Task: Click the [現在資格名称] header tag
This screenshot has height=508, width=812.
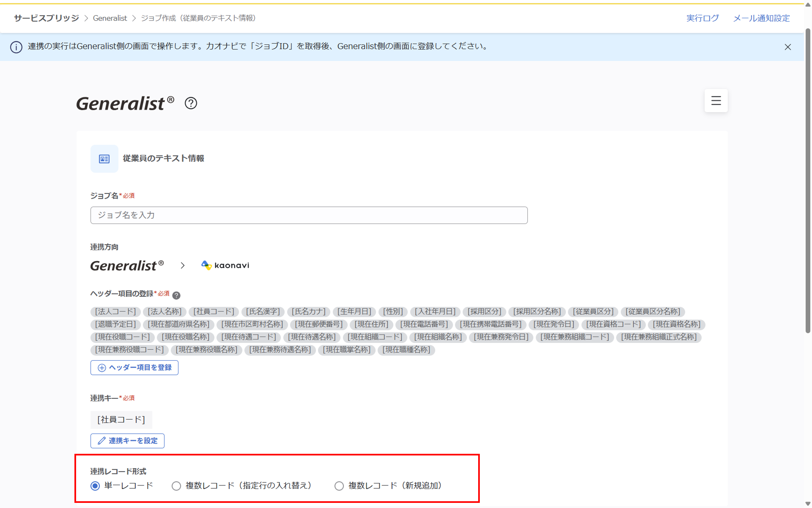Action: tap(676, 324)
